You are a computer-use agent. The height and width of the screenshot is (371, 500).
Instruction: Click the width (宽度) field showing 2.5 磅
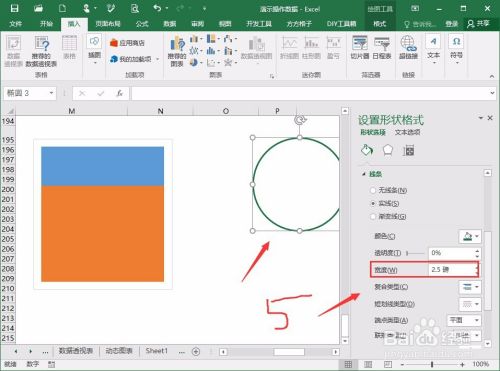[453, 270]
